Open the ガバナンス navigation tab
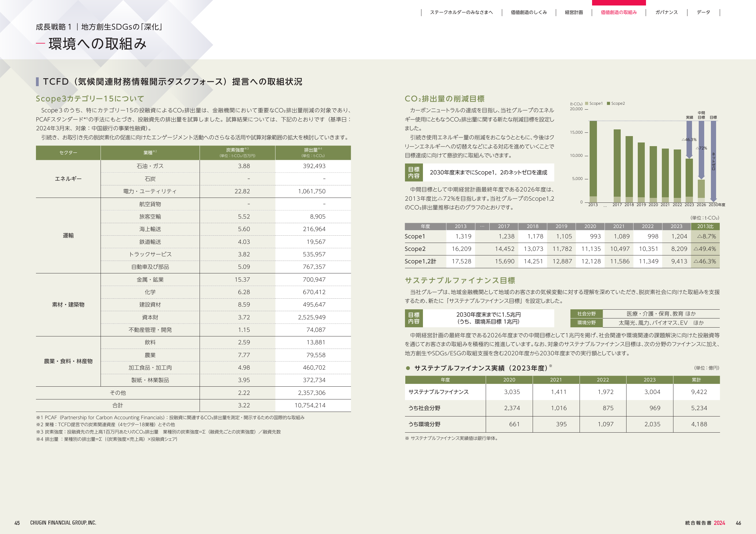 pyautogui.click(x=666, y=12)
